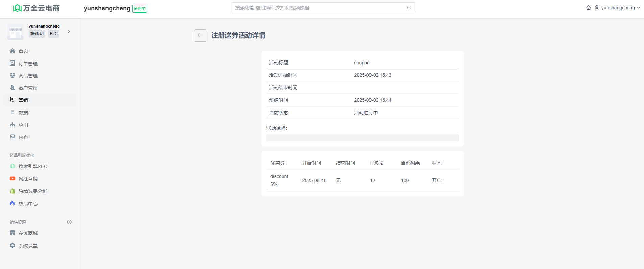
Task: Expand the store switcher chevron
Action: coord(69,32)
